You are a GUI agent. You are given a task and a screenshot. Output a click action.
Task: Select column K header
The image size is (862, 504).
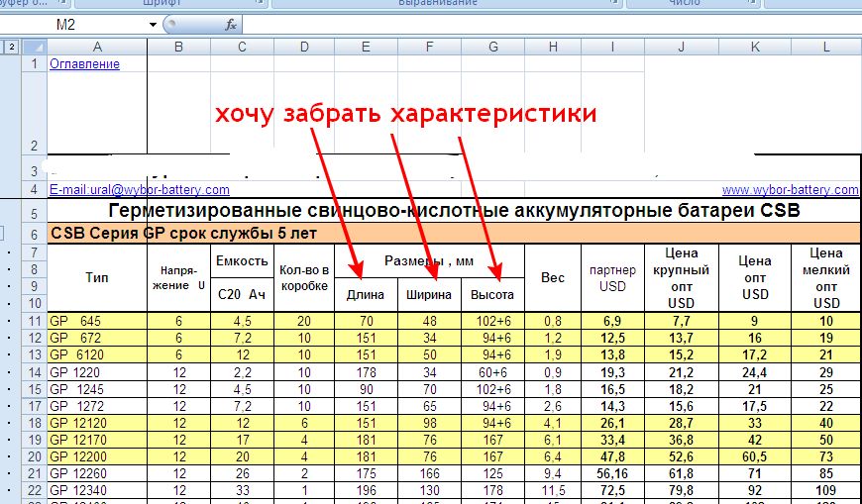point(755,48)
